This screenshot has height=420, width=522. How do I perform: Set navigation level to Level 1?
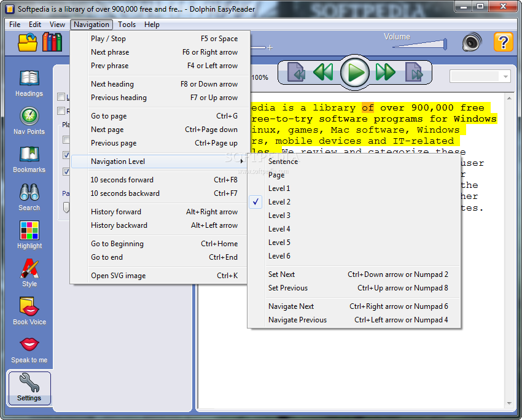pyautogui.click(x=354, y=189)
